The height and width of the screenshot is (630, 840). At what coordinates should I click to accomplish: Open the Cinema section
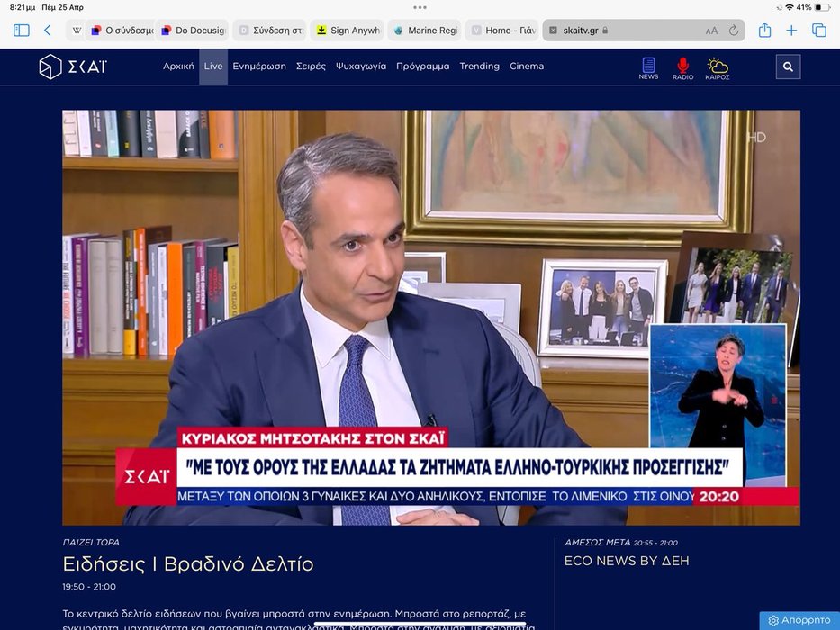(x=527, y=67)
